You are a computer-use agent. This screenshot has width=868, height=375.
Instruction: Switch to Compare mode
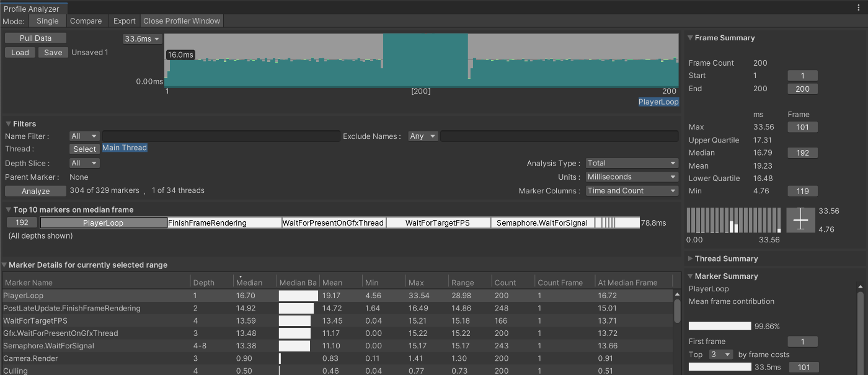click(x=86, y=20)
